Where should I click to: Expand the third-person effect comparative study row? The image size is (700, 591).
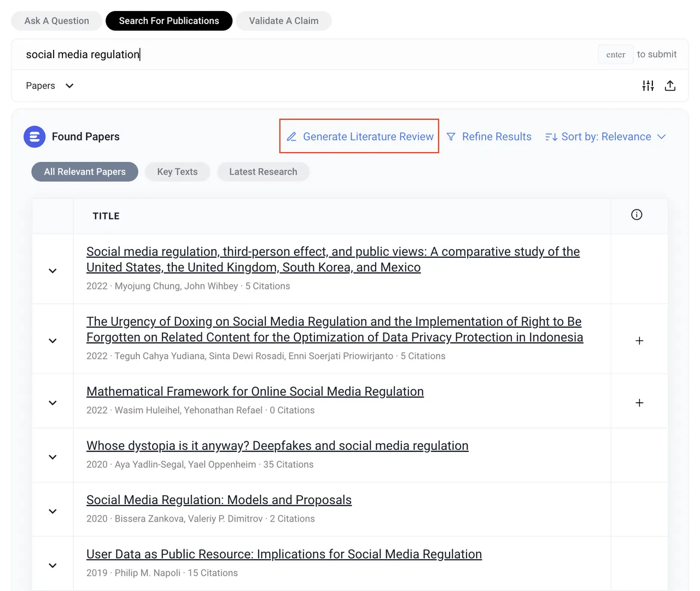pyautogui.click(x=52, y=270)
